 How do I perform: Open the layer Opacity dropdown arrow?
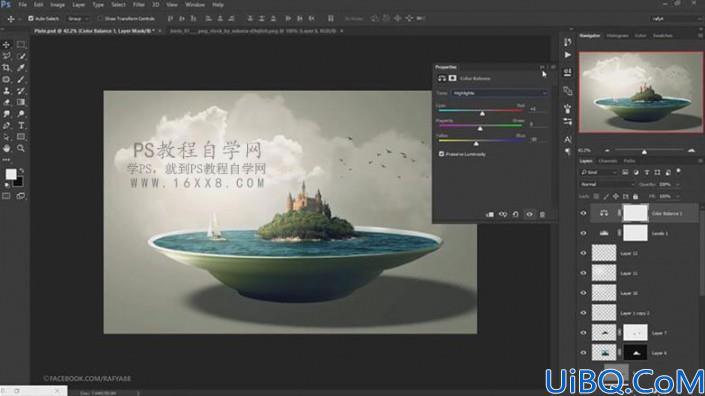677,184
